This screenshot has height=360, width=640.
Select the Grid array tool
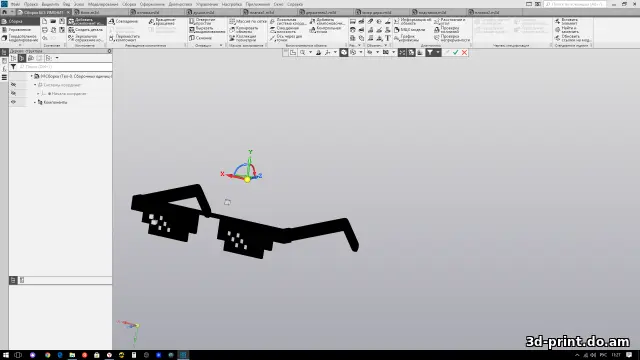click(248, 21)
